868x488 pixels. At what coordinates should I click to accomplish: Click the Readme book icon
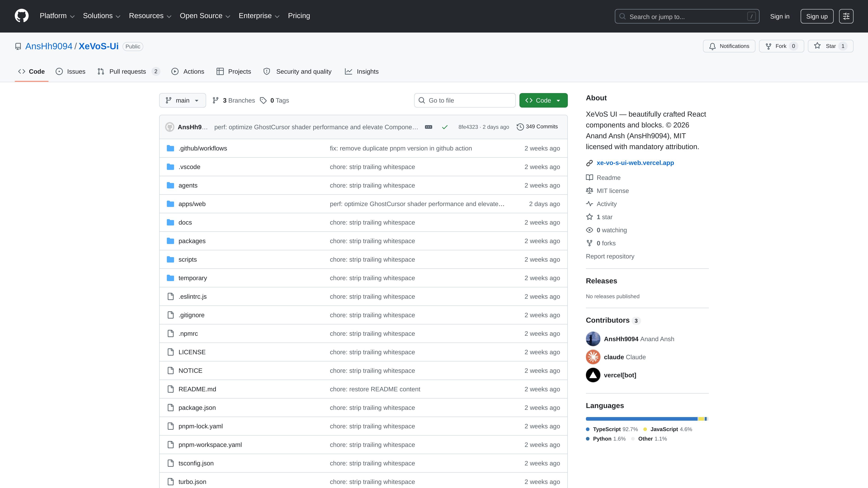(x=589, y=178)
